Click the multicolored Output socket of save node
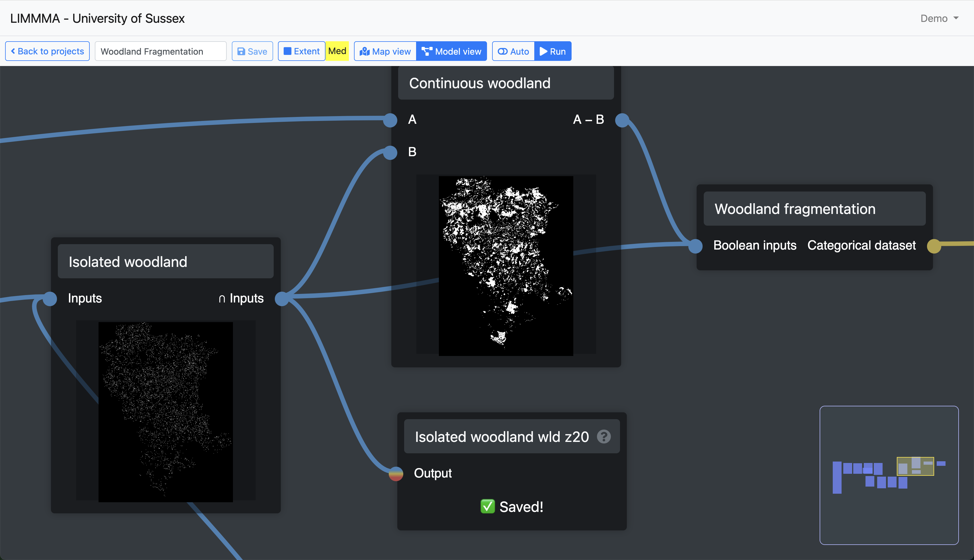 tap(396, 473)
